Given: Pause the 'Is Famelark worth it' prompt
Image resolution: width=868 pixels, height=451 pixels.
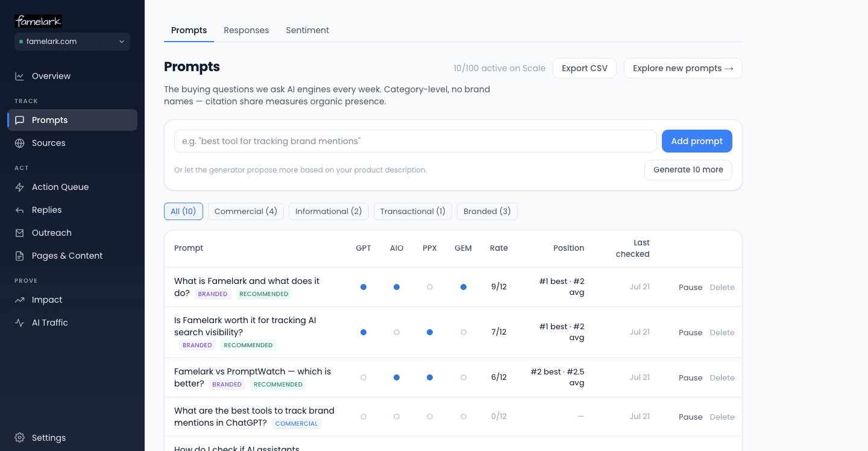Looking at the screenshot, I should tap(690, 332).
